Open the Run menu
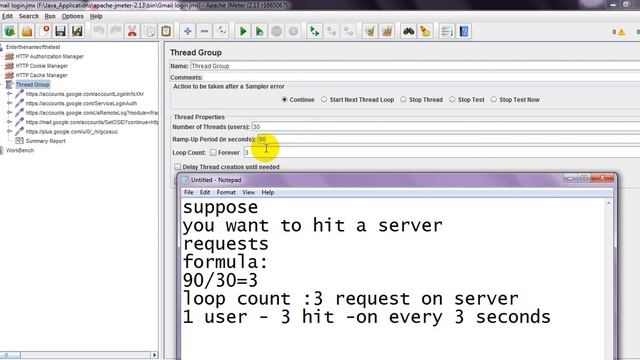 click(x=50, y=16)
